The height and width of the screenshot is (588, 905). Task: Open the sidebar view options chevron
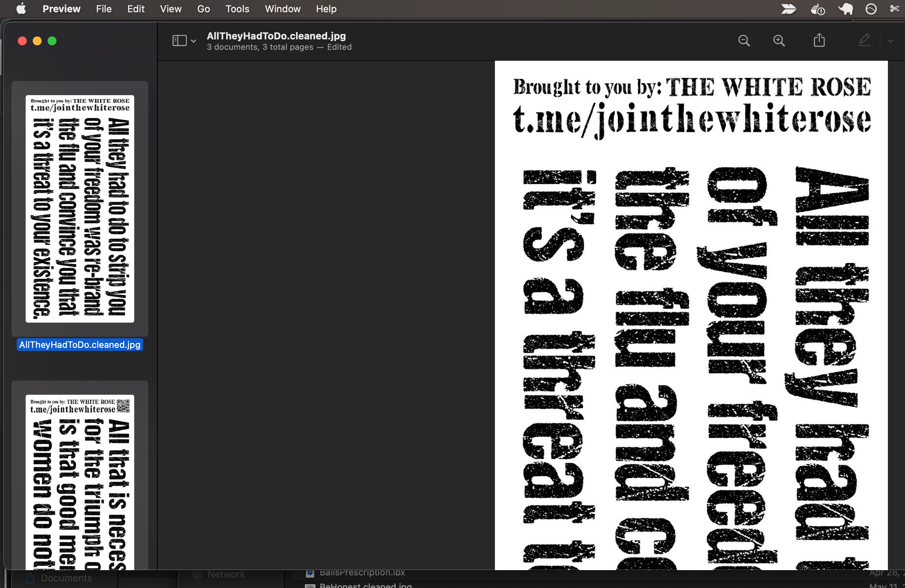click(x=194, y=41)
